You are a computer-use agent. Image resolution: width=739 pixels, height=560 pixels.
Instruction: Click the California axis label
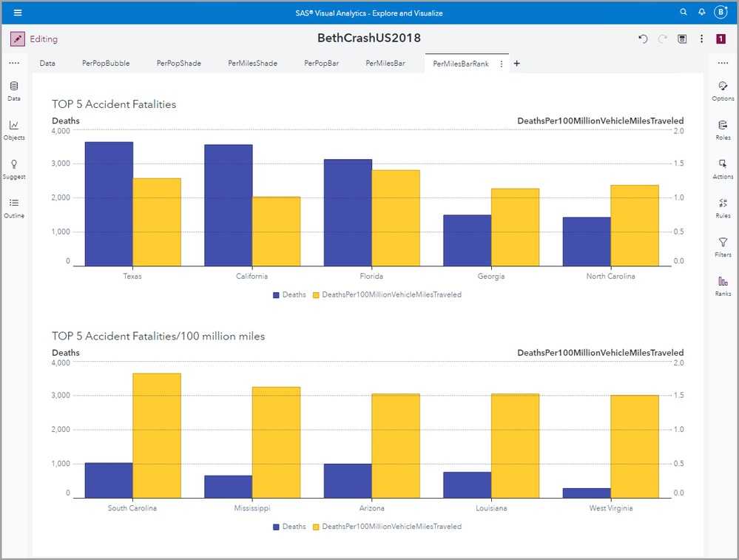point(252,276)
